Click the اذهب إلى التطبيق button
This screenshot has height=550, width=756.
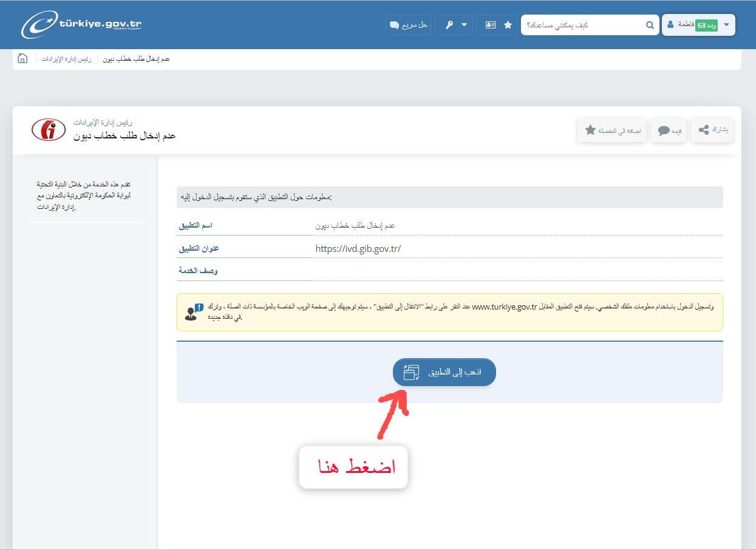(x=444, y=372)
